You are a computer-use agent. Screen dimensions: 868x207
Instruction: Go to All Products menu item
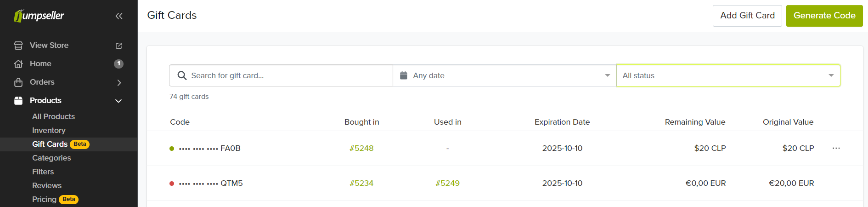point(53,116)
